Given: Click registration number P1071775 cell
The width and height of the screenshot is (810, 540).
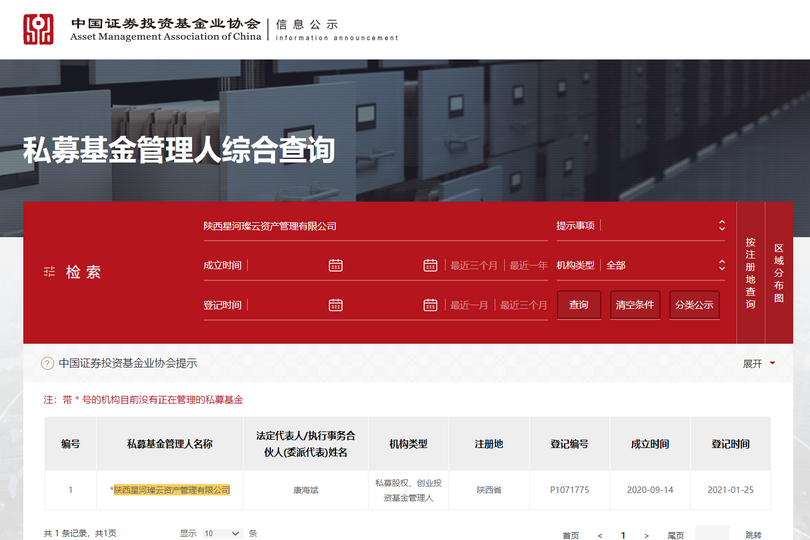Looking at the screenshot, I should coord(569,490).
